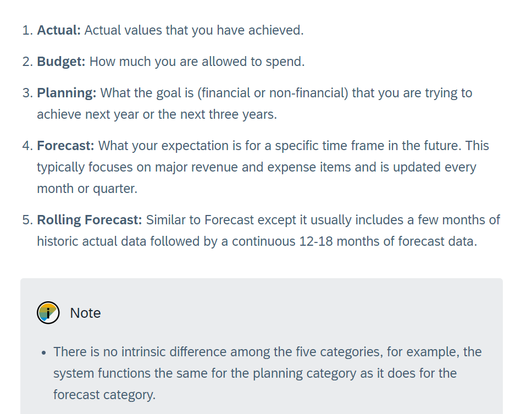
Task: Click the phrase '12-18 months of forecast data'
Action: [388, 241]
